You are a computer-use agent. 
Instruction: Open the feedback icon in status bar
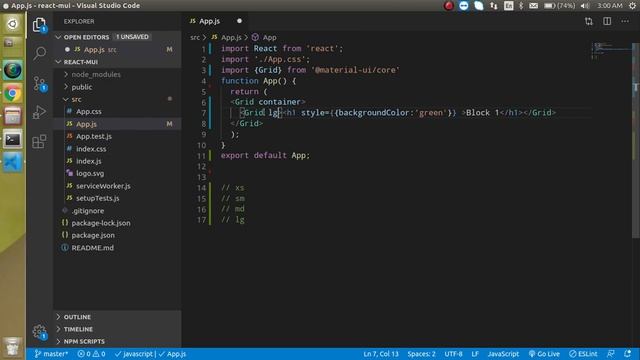point(611,354)
